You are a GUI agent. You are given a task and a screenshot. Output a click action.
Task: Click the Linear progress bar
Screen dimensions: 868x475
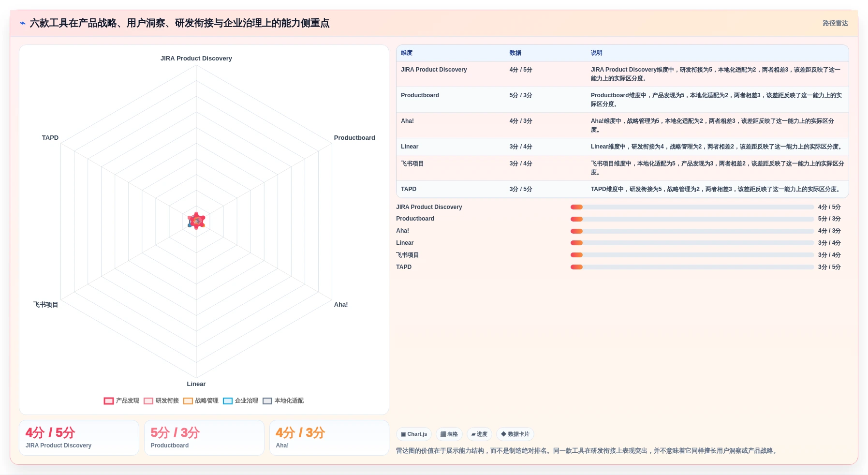692,243
